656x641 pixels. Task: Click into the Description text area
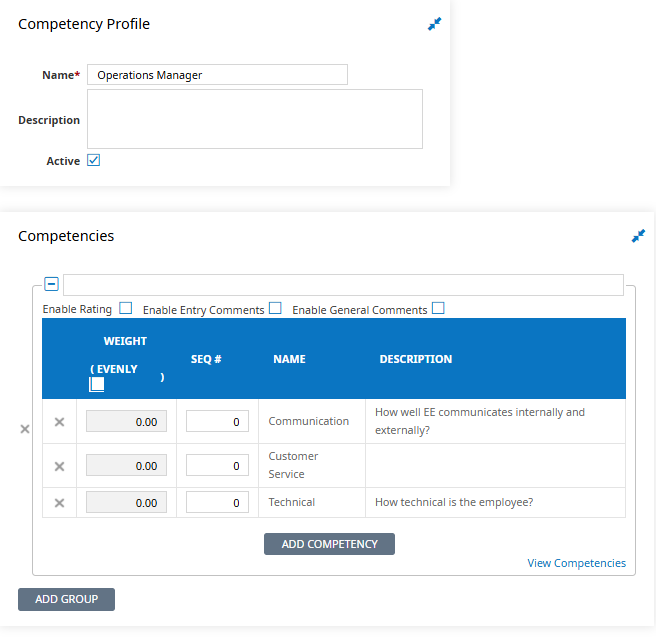255,119
